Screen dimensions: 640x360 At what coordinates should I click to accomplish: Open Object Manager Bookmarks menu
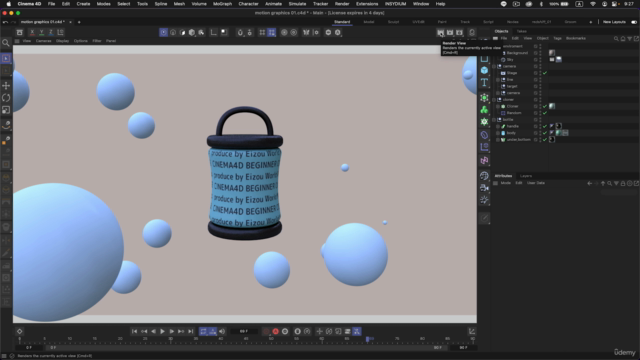[x=576, y=38]
